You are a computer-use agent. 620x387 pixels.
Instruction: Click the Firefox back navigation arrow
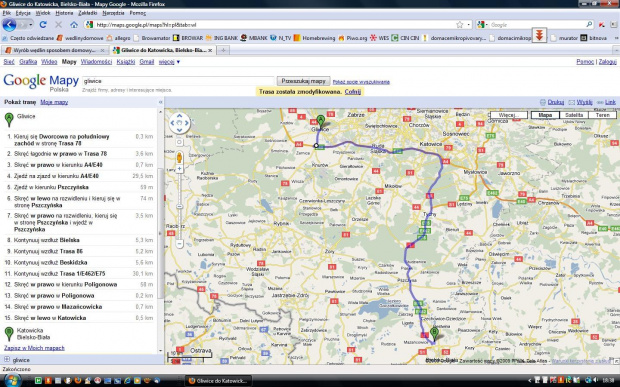[x=9, y=25]
